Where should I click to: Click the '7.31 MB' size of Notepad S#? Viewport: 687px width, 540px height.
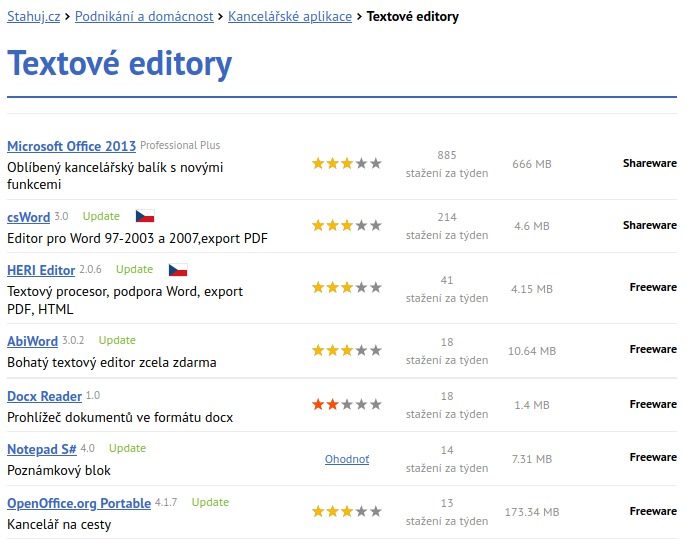click(x=532, y=459)
